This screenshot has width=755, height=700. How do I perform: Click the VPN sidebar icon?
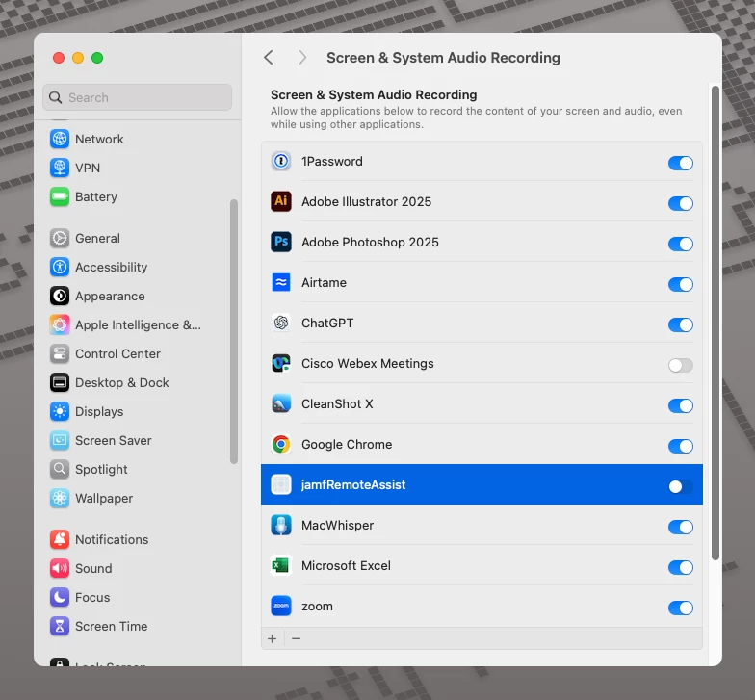tap(60, 168)
